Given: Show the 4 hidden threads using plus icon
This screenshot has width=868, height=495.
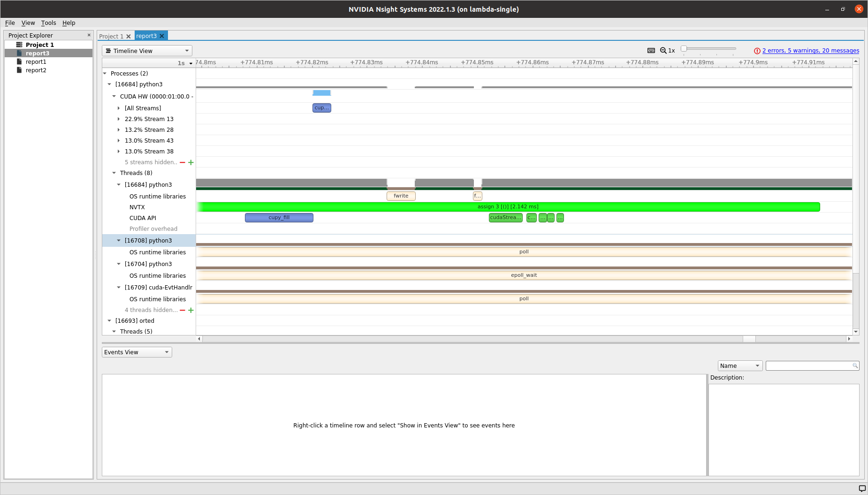Looking at the screenshot, I should (190, 310).
